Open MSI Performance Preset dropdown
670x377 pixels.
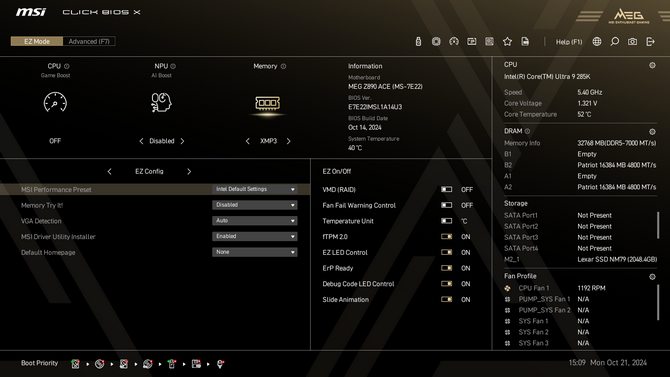tap(255, 189)
